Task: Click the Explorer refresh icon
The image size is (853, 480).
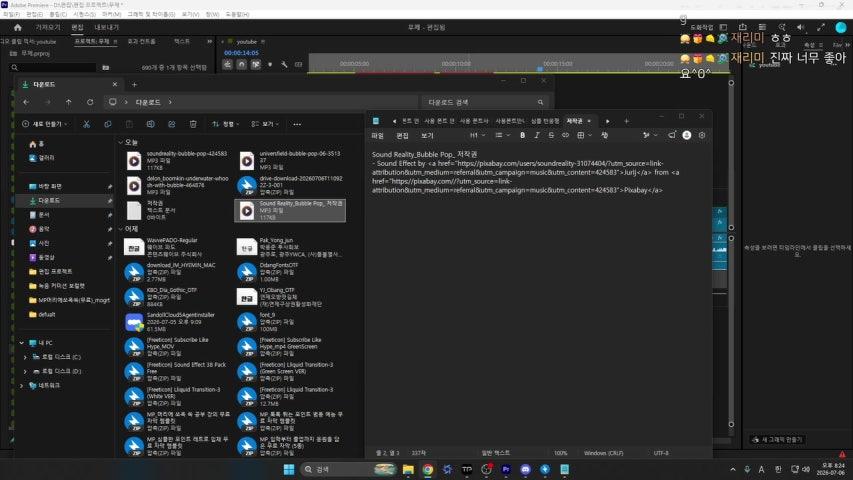Action: [x=90, y=102]
